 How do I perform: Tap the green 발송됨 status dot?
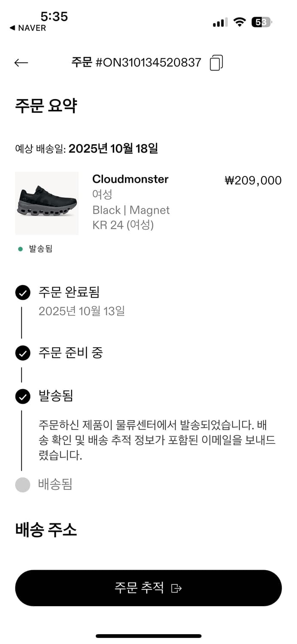click(x=20, y=249)
